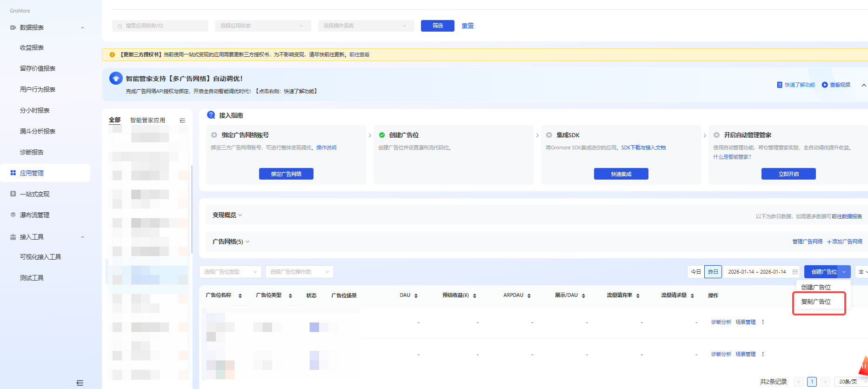Open the SDK下载与接入文档 link
868x389 pixels.
pos(643,148)
